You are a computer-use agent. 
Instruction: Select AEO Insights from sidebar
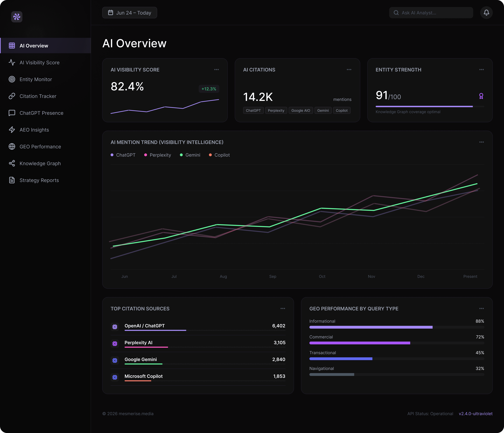pyautogui.click(x=45, y=130)
